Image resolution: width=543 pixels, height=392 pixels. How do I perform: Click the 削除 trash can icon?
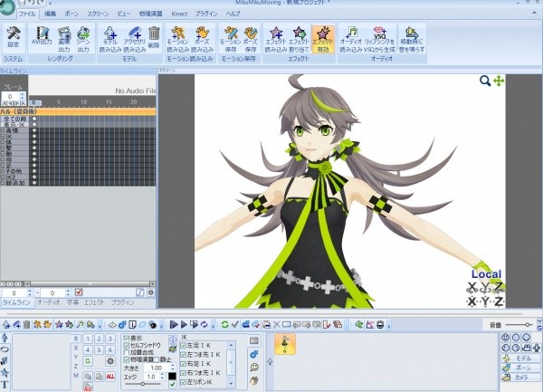point(154,37)
